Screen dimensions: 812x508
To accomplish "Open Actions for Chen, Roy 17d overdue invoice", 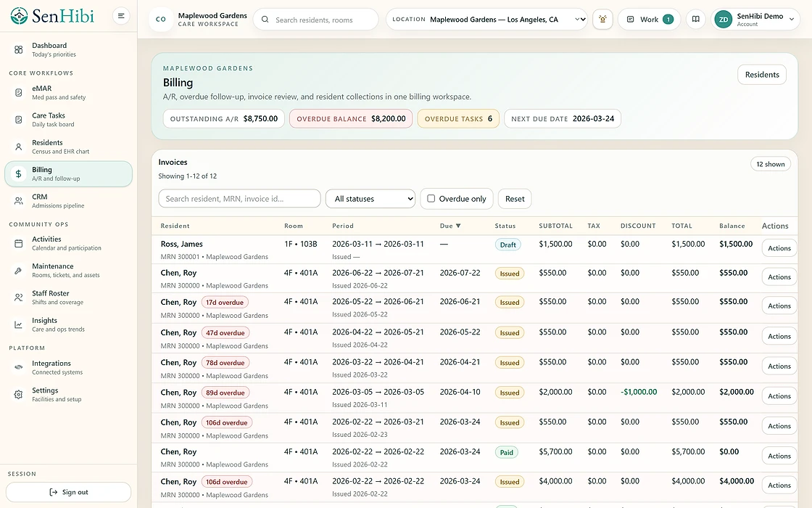I will (x=779, y=306).
